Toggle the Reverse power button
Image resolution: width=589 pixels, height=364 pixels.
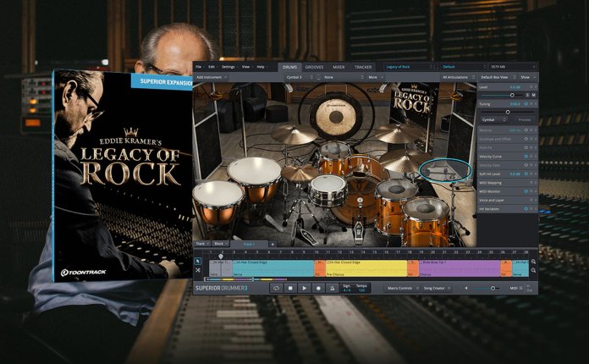pos(526,130)
